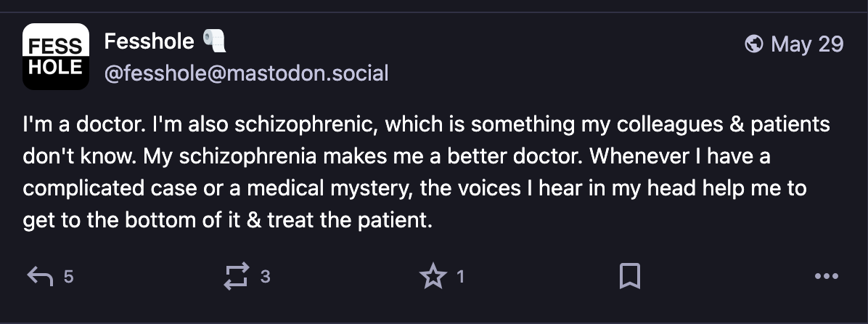Click the globe public visibility icon
Screen dimensions: 868x324
pyautogui.click(x=754, y=44)
